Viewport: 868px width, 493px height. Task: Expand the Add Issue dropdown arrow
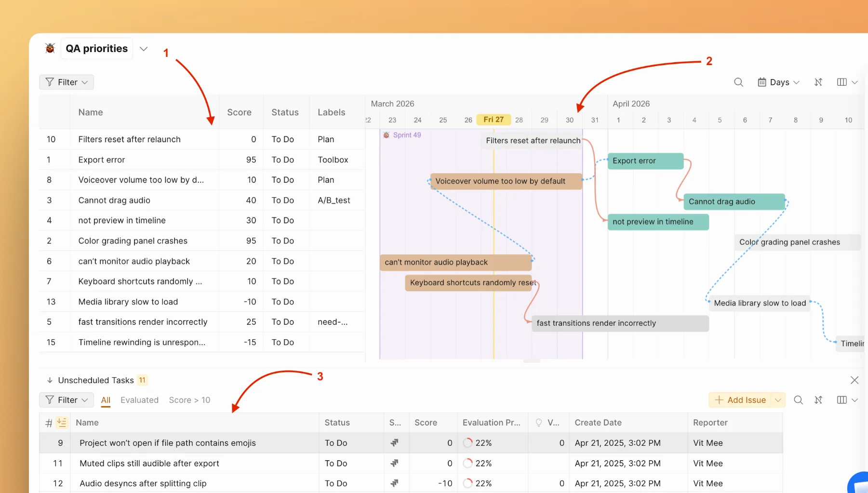778,400
